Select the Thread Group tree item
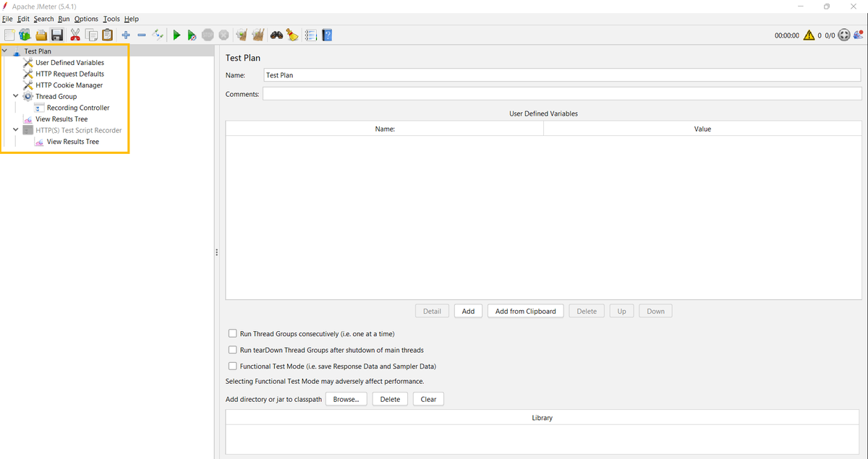The height and width of the screenshot is (459, 868). click(x=56, y=96)
